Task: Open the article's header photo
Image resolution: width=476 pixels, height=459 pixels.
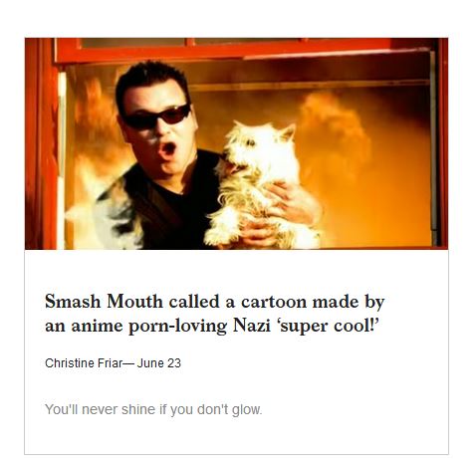Action: coord(236,143)
